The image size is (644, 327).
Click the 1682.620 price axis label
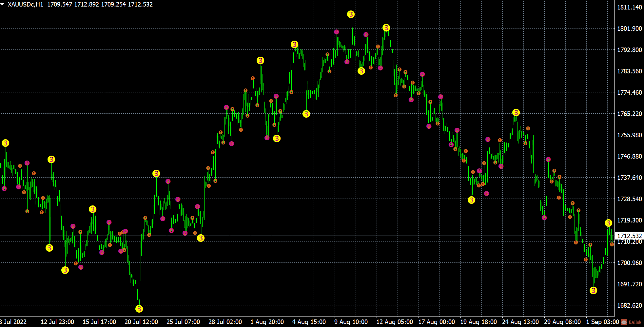click(x=629, y=305)
